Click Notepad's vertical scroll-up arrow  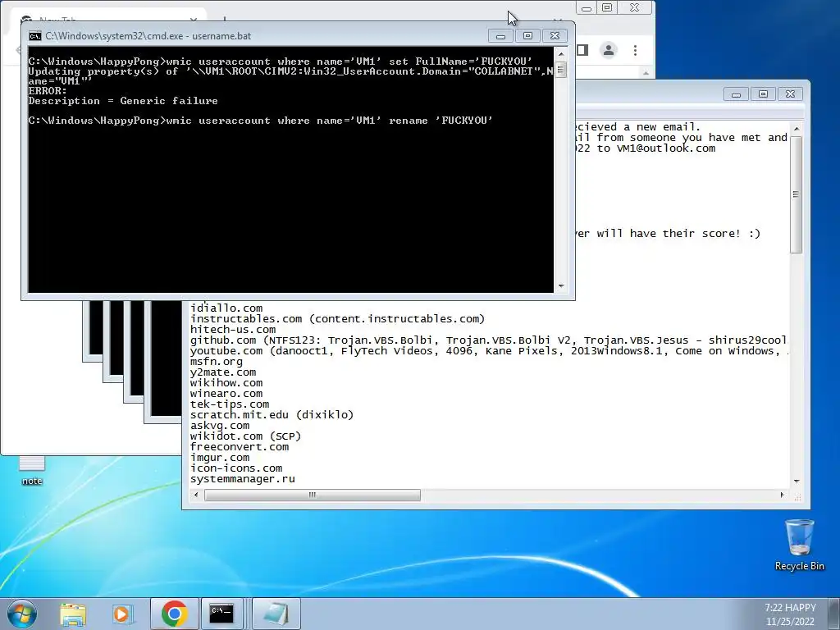click(796, 129)
